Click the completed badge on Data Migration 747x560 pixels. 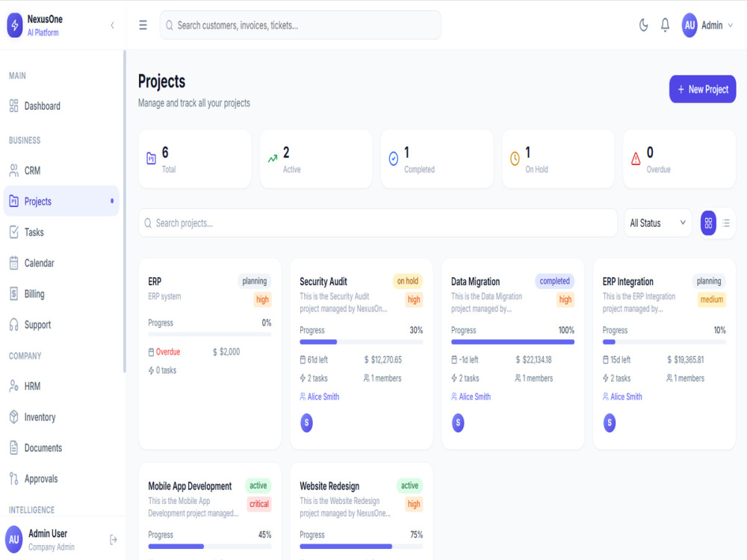click(x=554, y=281)
